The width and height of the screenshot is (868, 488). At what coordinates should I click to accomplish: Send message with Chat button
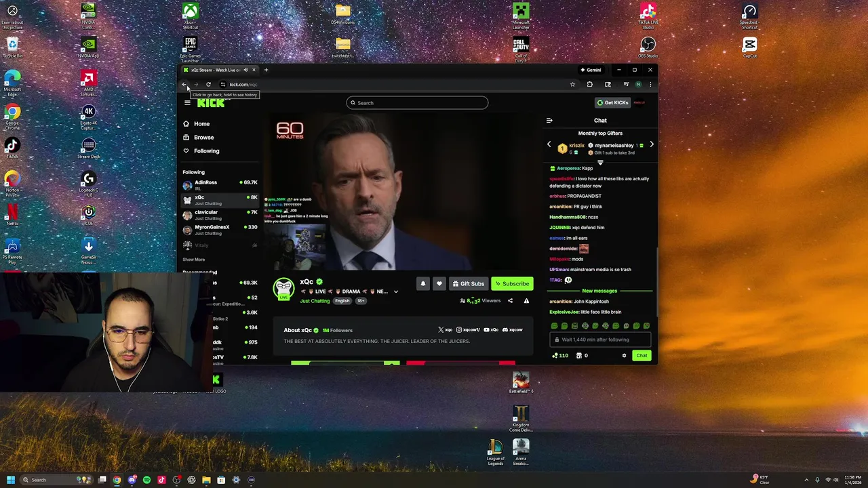(642, 356)
